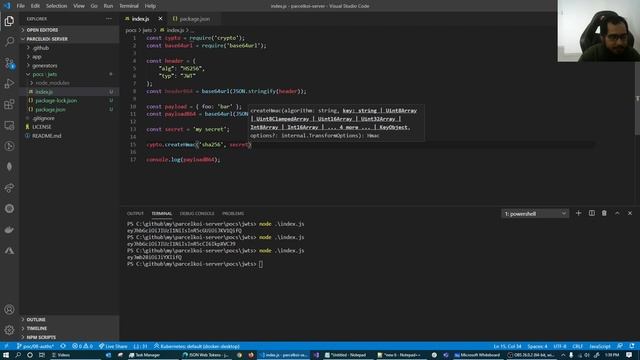
Task: Start Live Share from status bar
Action: (113, 346)
